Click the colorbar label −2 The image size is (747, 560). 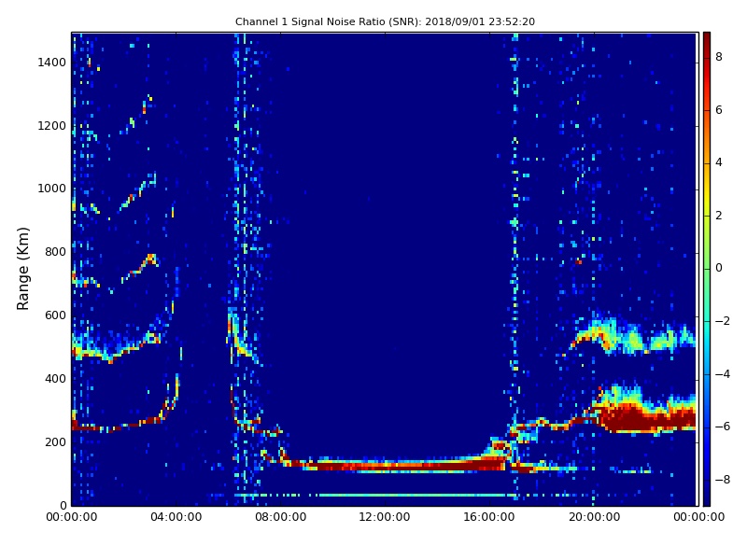[x=722, y=321]
